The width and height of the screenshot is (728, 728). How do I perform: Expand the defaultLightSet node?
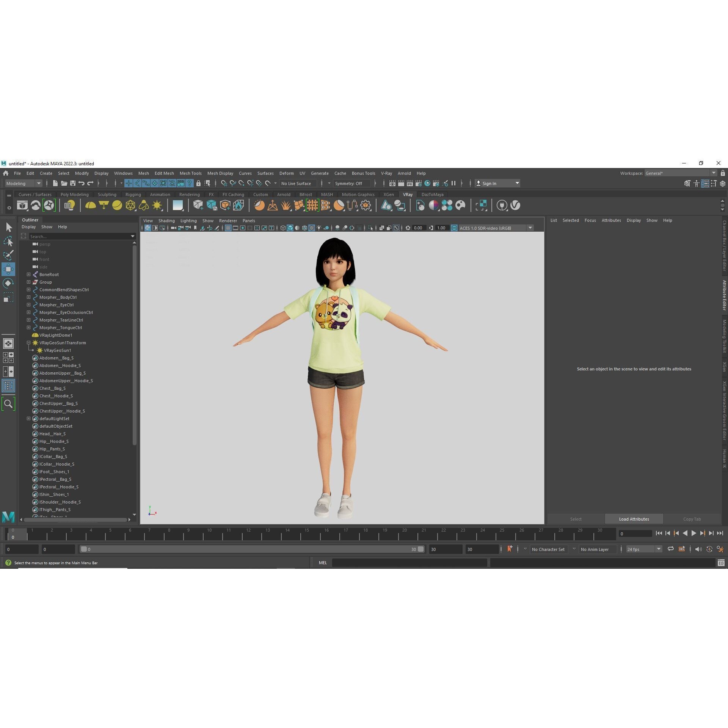tap(28, 418)
